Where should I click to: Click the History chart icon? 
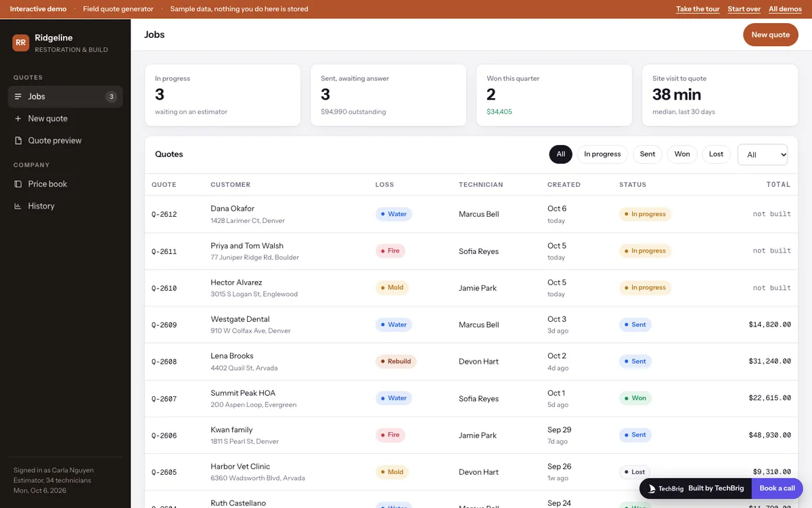point(18,206)
